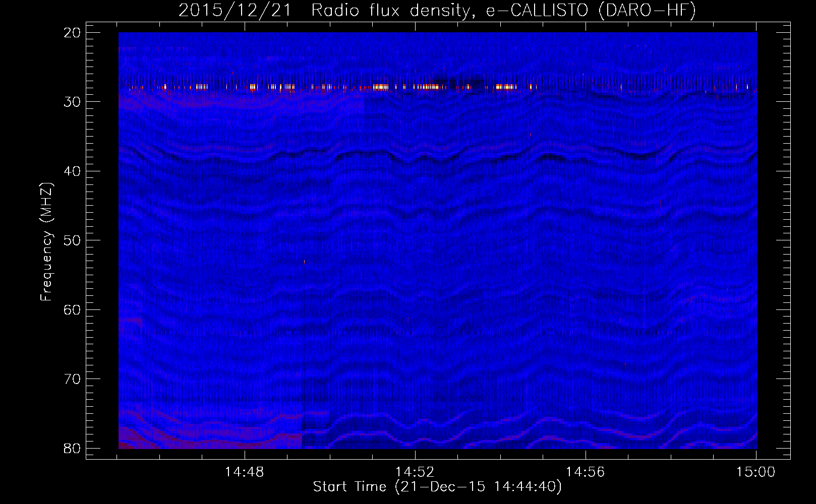Click the 14:48 time axis label
816x504 pixels.
(x=245, y=472)
